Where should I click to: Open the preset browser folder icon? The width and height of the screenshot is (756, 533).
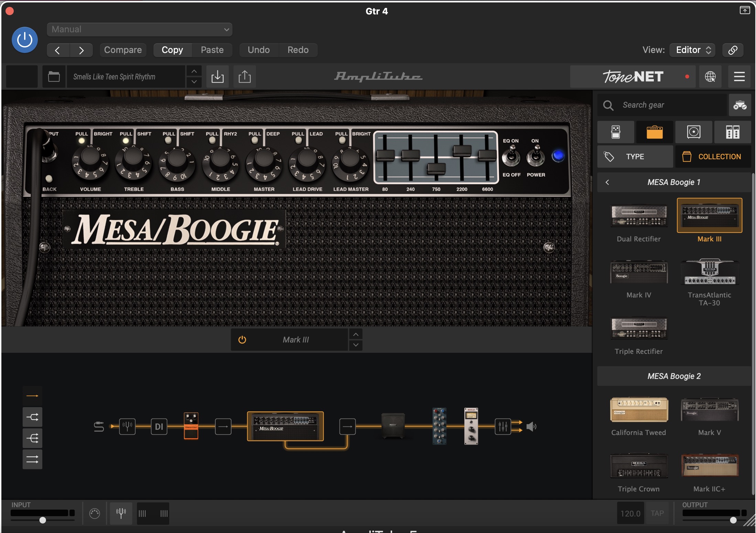pos(54,76)
